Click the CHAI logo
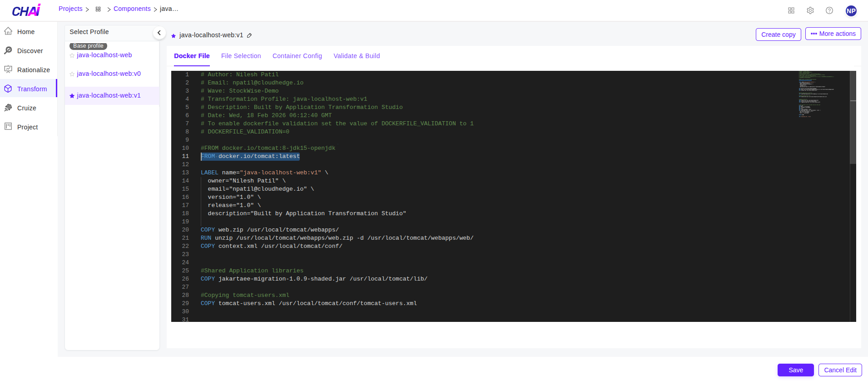Screen dimensions: 868x385 tap(26, 10)
